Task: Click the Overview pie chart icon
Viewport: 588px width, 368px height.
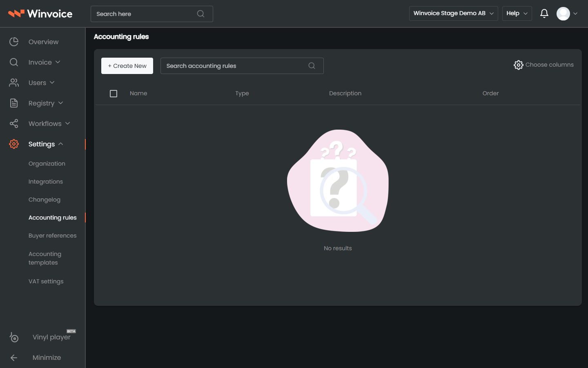Action: pos(14,42)
